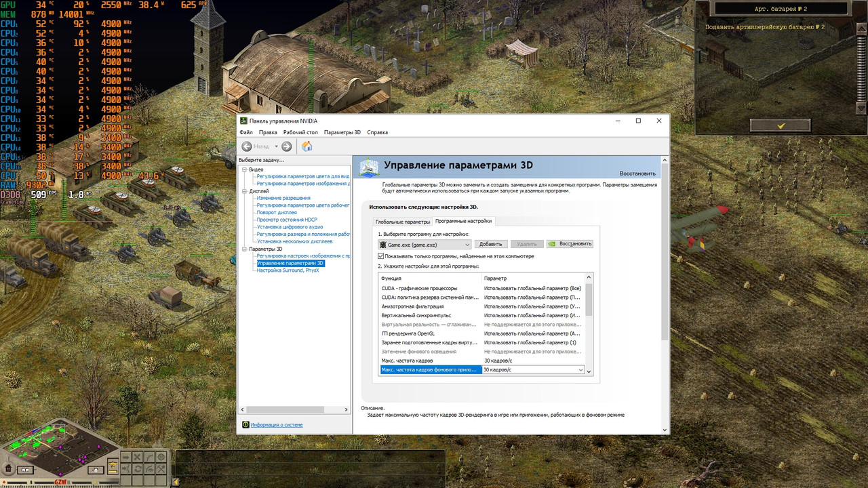The image size is (868, 488).
Task: Switch to Глобальные параметры tab
Action: tap(403, 222)
